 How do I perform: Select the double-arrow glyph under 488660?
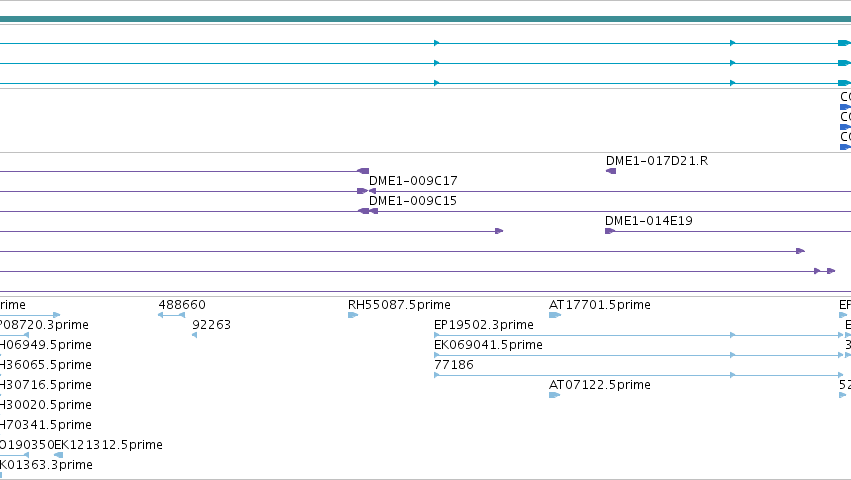point(172,315)
